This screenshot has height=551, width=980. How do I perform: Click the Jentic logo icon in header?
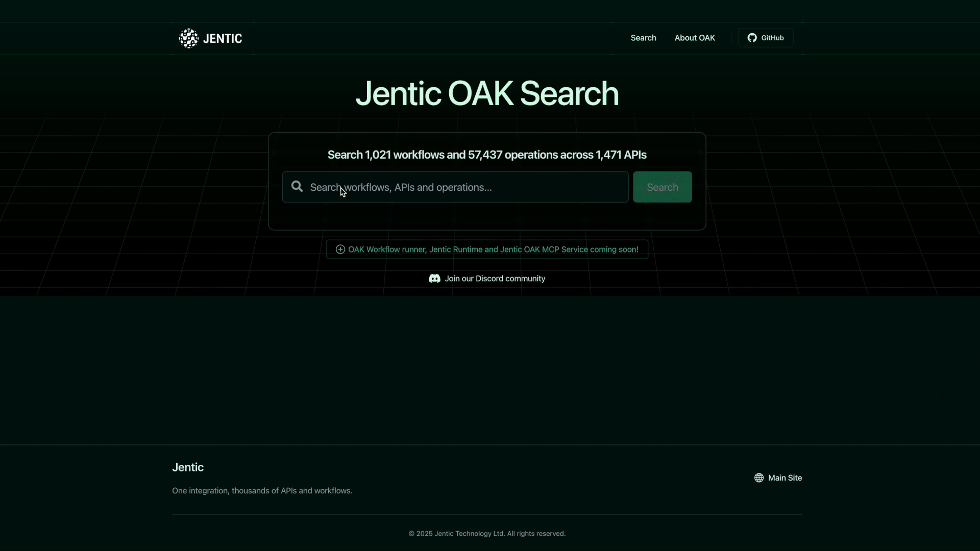188,38
